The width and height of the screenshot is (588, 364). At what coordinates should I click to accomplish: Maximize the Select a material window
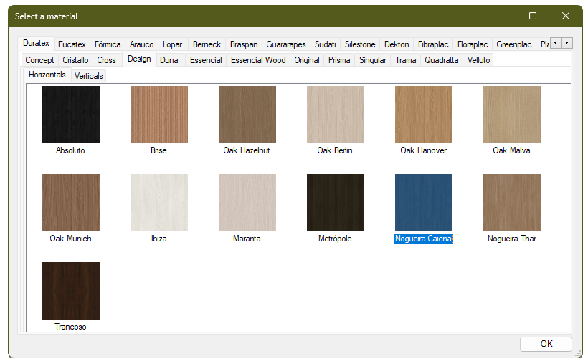tap(533, 16)
